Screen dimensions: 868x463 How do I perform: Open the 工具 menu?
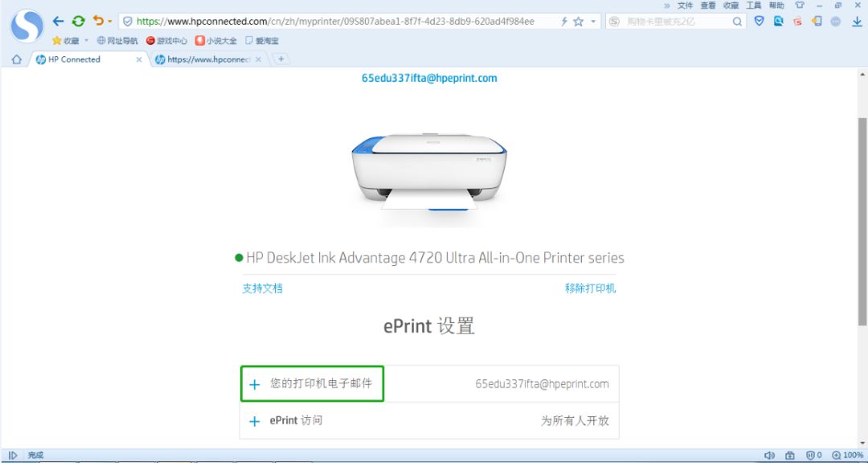click(x=753, y=5)
